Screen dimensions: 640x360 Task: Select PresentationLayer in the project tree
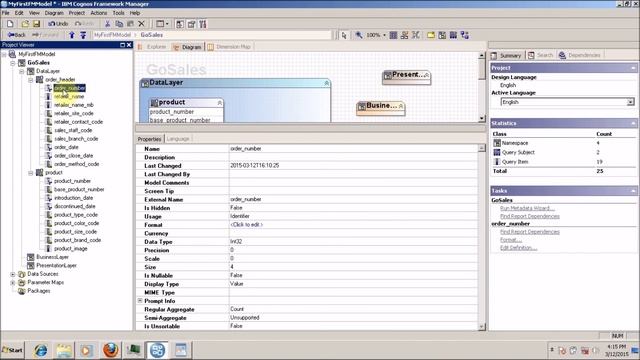(x=56, y=266)
